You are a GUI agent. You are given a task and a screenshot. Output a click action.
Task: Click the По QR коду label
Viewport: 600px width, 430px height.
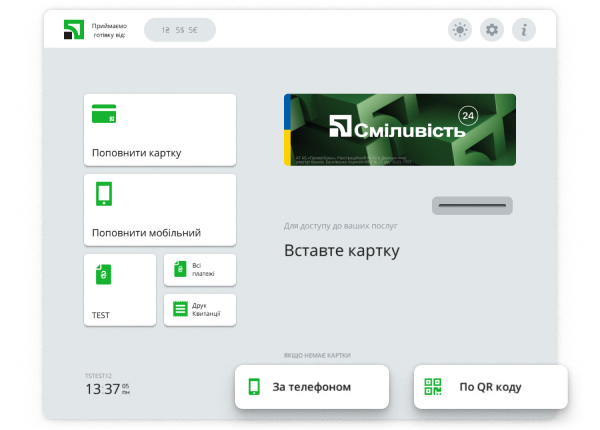point(490,387)
